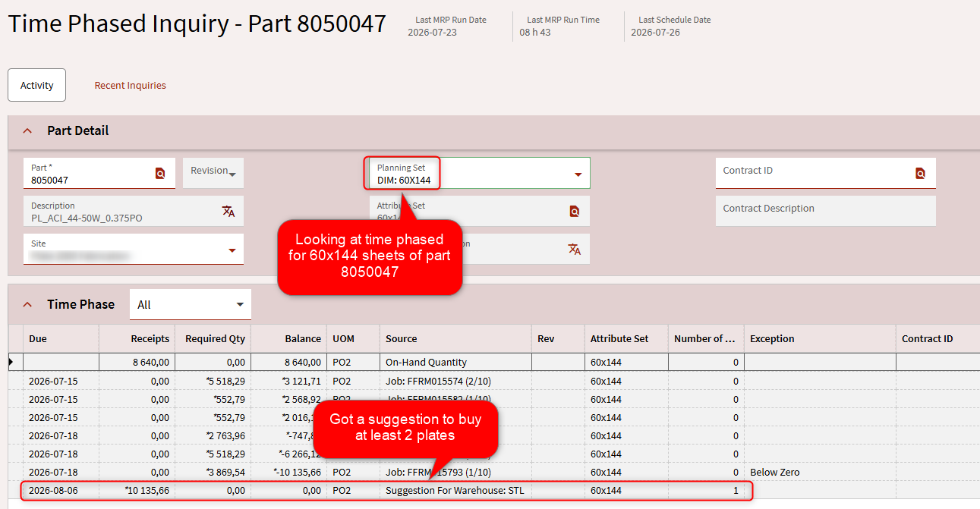Select the Below Zero exception cell
The width and height of the screenshot is (980, 509).
pos(820,472)
